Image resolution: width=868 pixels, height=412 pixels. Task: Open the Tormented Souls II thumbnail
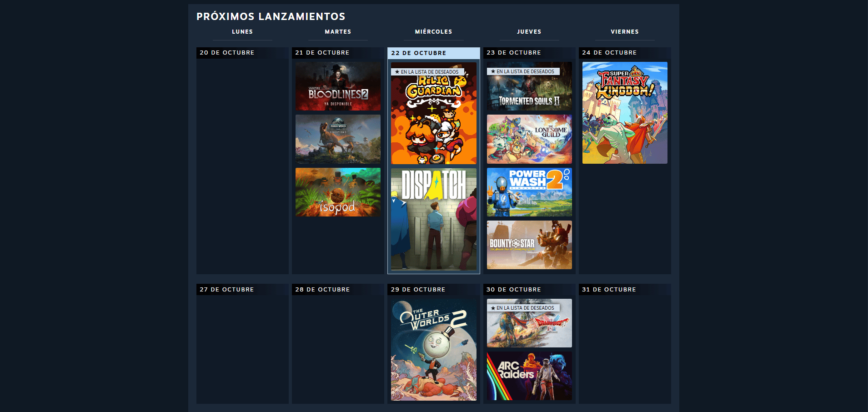click(x=529, y=86)
